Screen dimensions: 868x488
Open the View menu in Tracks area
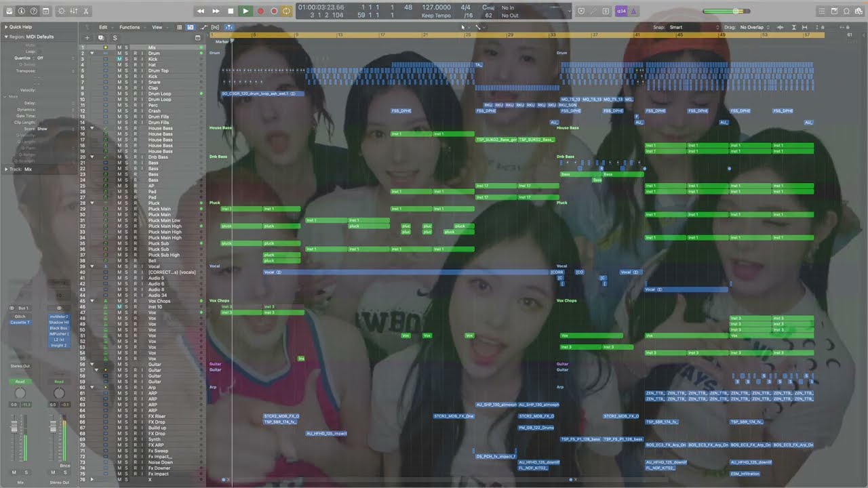coord(159,27)
